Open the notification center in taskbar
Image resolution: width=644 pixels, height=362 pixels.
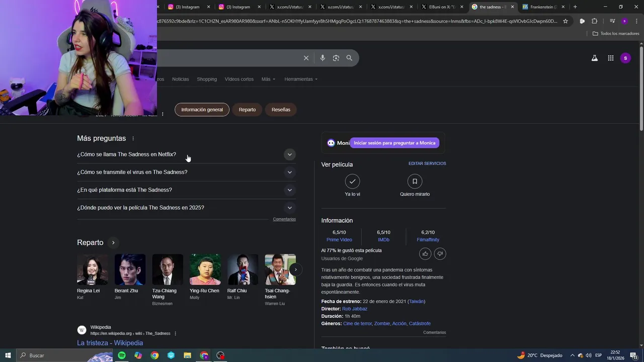pyautogui.click(x=633, y=355)
